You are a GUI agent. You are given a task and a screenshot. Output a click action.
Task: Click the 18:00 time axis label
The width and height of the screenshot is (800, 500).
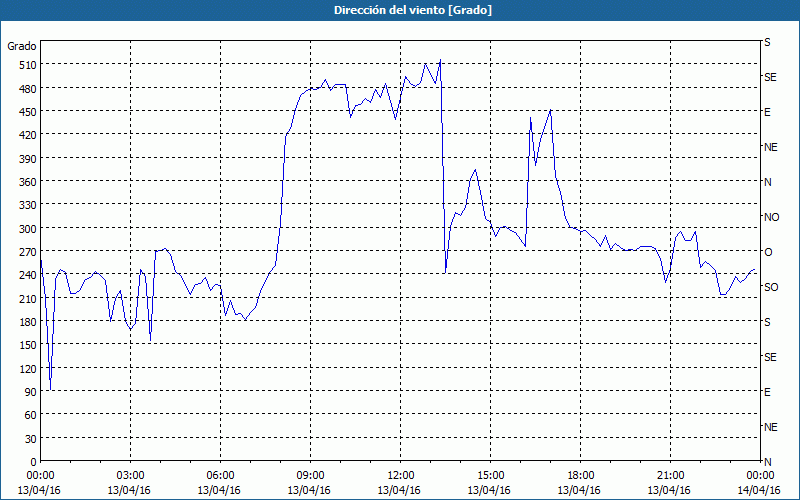[x=581, y=476]
